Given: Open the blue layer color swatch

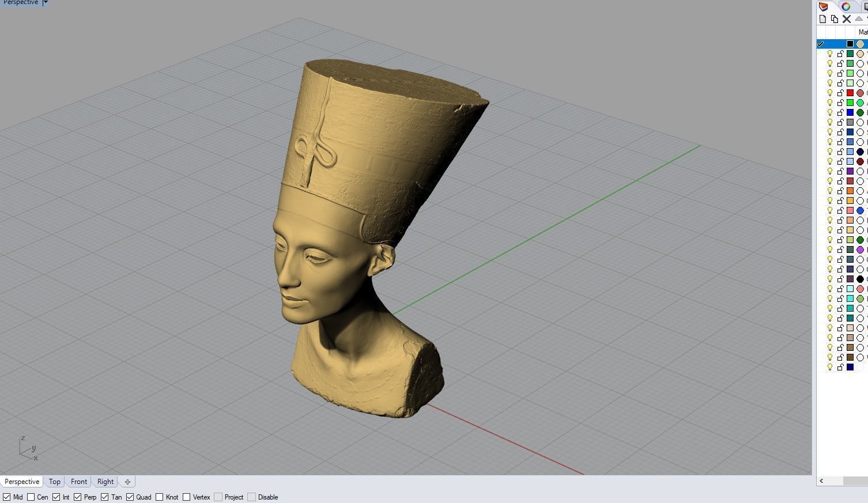Looking at the screenshot, I should pyautogui.click(x=850, y=112).
